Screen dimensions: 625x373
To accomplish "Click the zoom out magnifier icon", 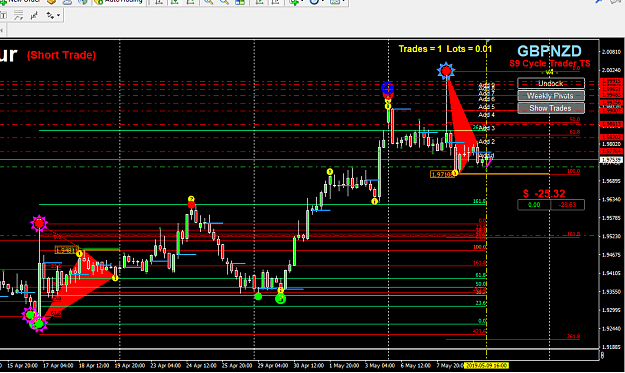I will (224, 2).
